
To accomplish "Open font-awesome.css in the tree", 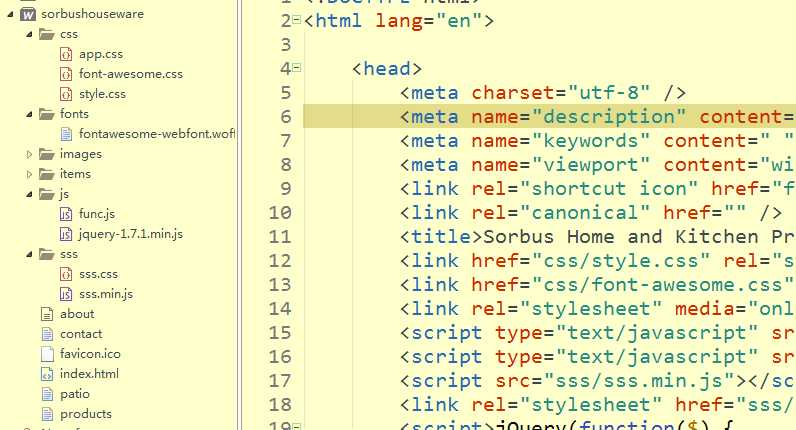I will pos(131,74).
